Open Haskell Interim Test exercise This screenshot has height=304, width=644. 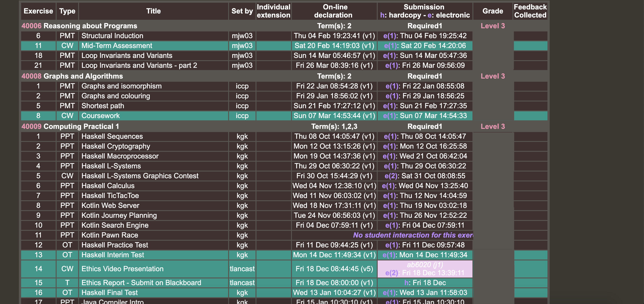point(113,255)
